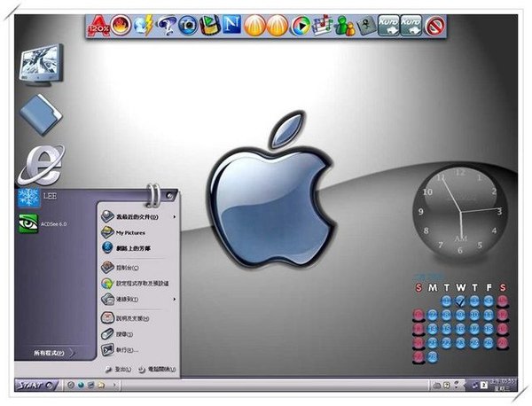Click the tornado swirl icon in the dock
Viewport: 532px width, 406px height.
pos(166,26)
